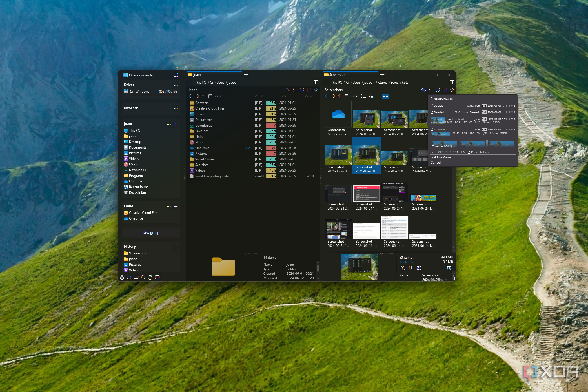Open OneCommander settings gear icon
The height and width of the screenshot is (392, 588).
coord(122,277)
